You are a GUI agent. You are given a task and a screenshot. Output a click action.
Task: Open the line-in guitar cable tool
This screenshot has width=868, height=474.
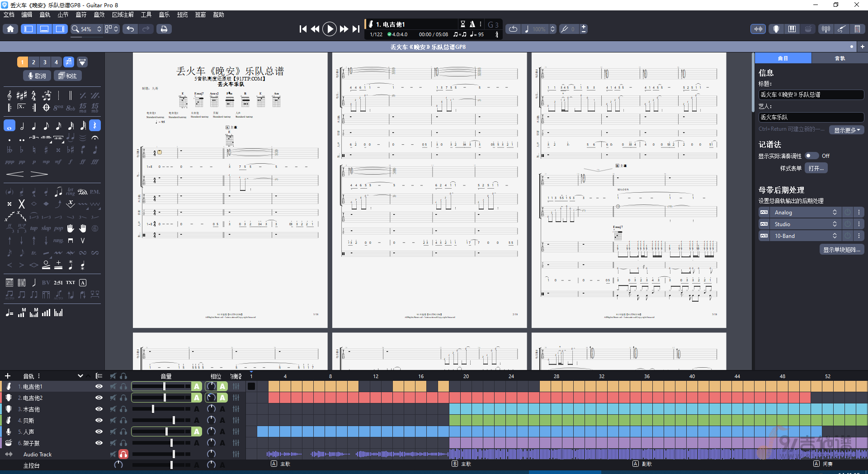[841, 29]
